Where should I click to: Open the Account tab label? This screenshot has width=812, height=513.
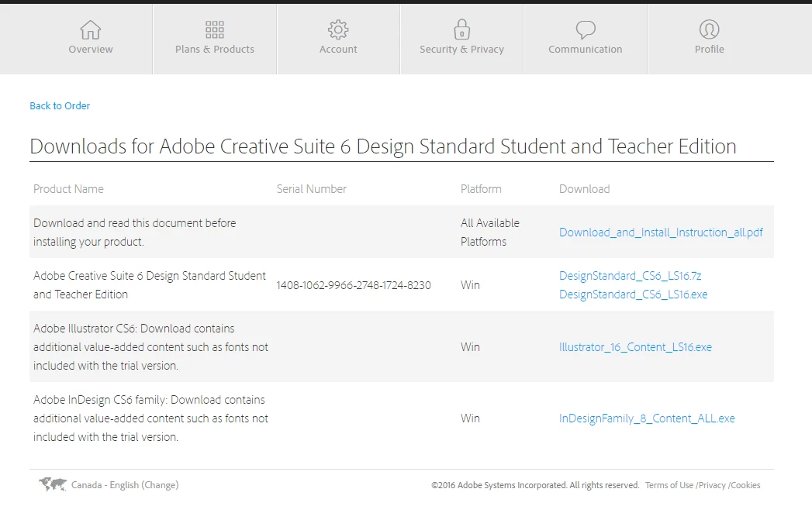coord(338,49)
